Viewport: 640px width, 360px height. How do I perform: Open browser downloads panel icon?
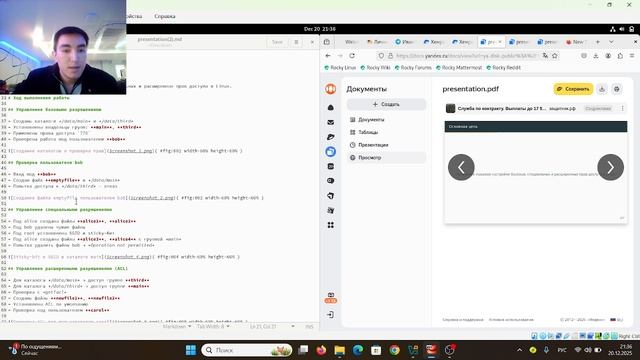tap(596, 56)
